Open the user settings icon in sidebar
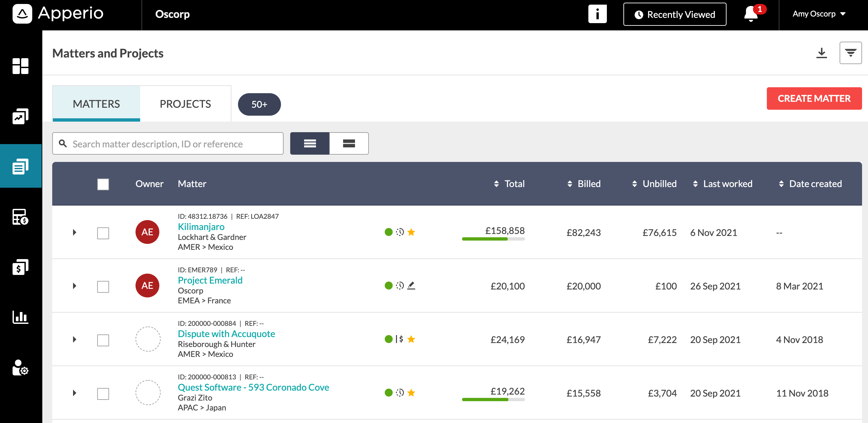This screenshot has width=868, height=423. point(20,367)
